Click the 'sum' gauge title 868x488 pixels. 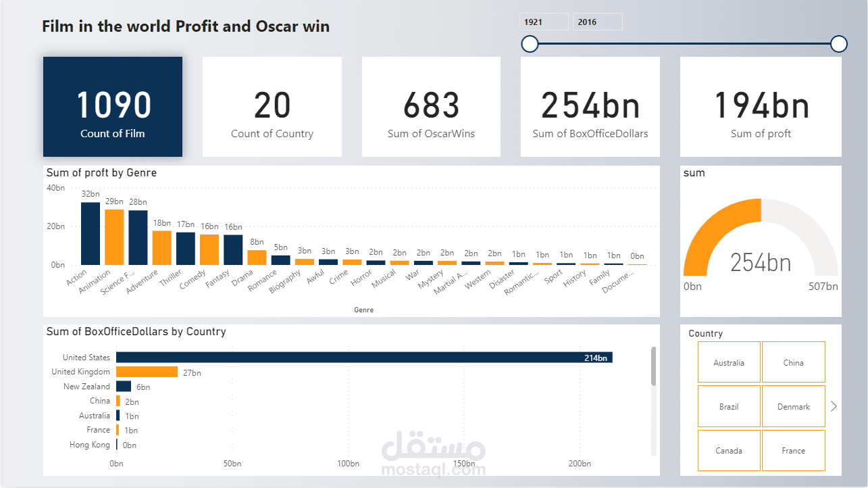coord(694,173)
